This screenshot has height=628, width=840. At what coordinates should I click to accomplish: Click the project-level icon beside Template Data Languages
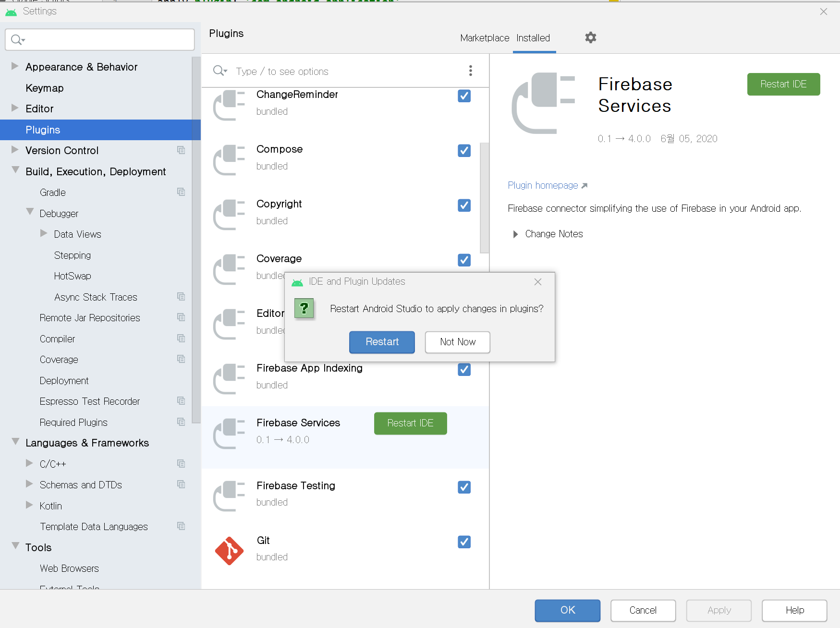181,526
